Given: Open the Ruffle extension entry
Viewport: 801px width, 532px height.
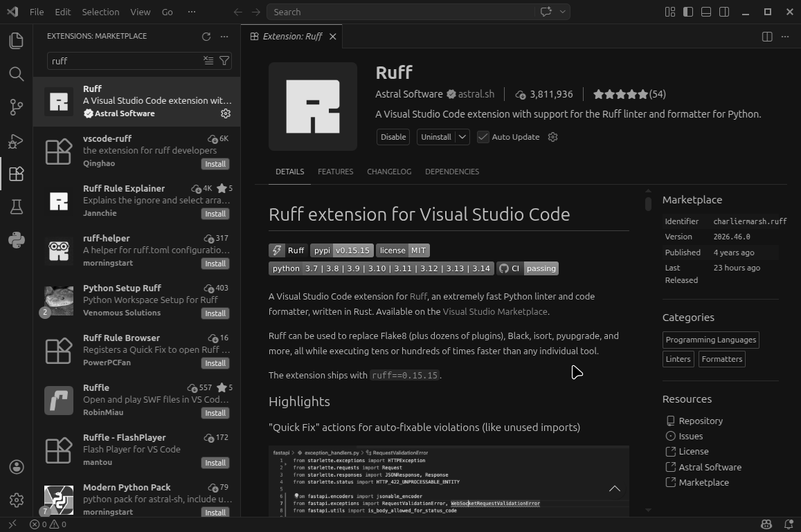Looking at the screenshot, I should 137,401.
